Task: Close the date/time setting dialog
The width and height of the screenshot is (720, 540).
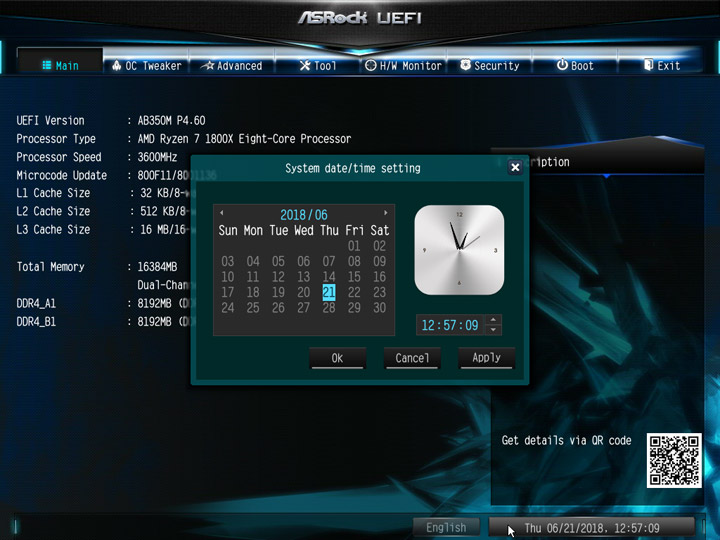Action: pyautogui.click(x=515, y=168)
